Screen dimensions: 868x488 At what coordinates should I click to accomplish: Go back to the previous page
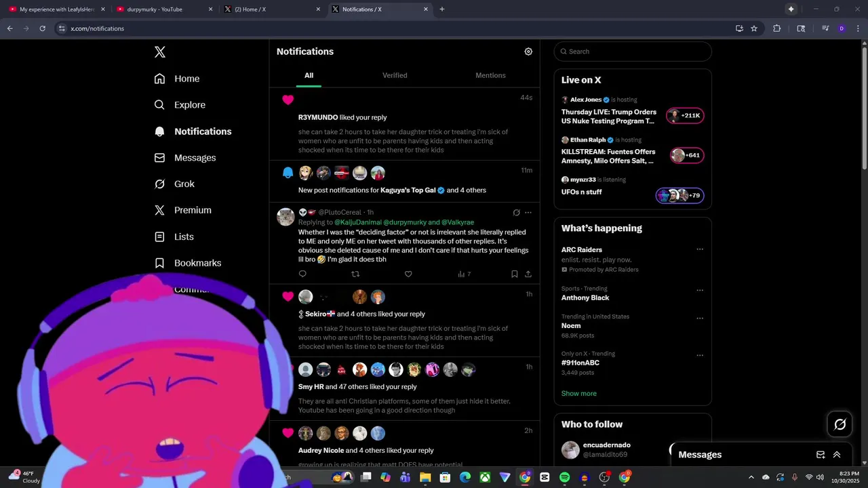point(9,28)
